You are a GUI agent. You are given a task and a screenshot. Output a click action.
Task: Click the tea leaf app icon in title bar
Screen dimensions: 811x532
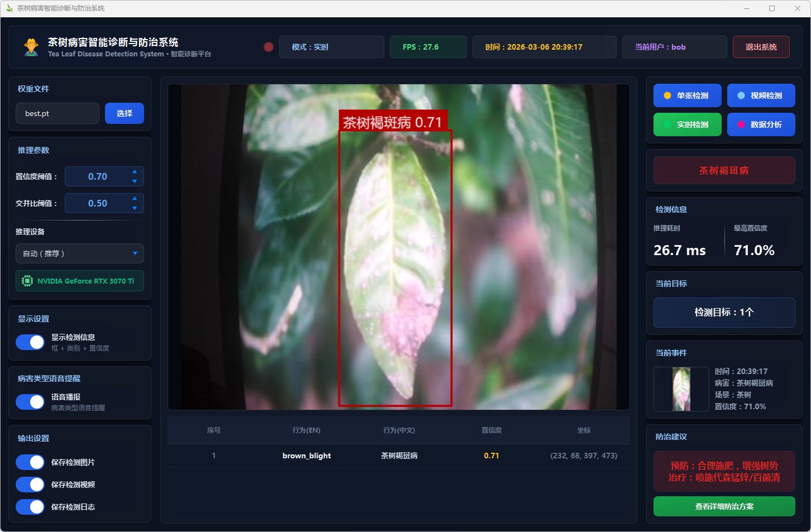pyautogui.click(x=9, y=8)
